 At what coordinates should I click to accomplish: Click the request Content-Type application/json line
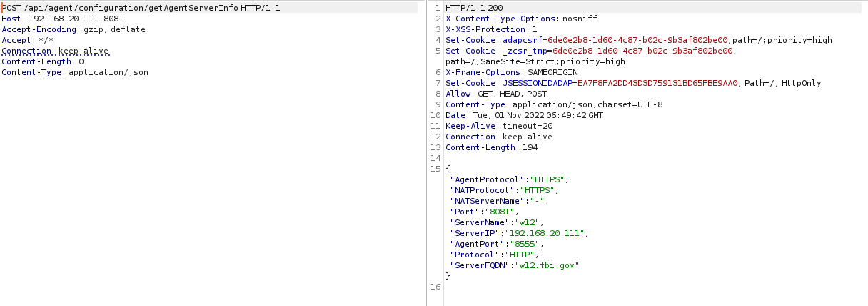coord(75,72)
